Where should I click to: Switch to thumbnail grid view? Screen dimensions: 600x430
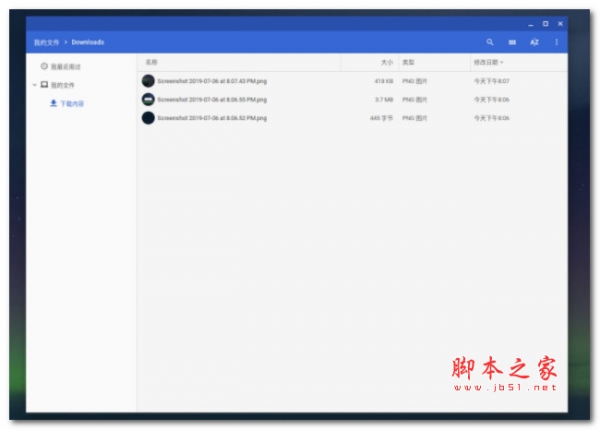(512, 42)
